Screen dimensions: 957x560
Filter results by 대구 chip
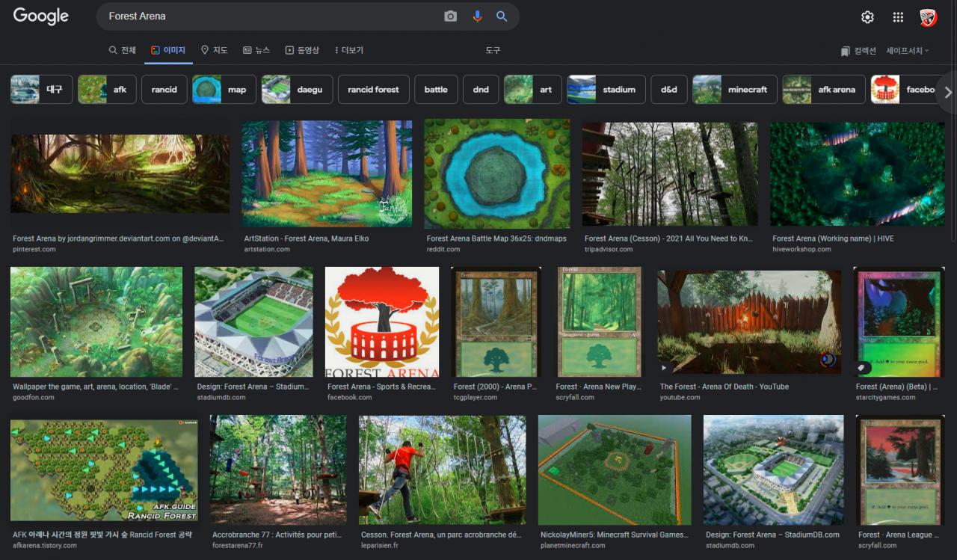pyautogui.click(x=42, y=89)
